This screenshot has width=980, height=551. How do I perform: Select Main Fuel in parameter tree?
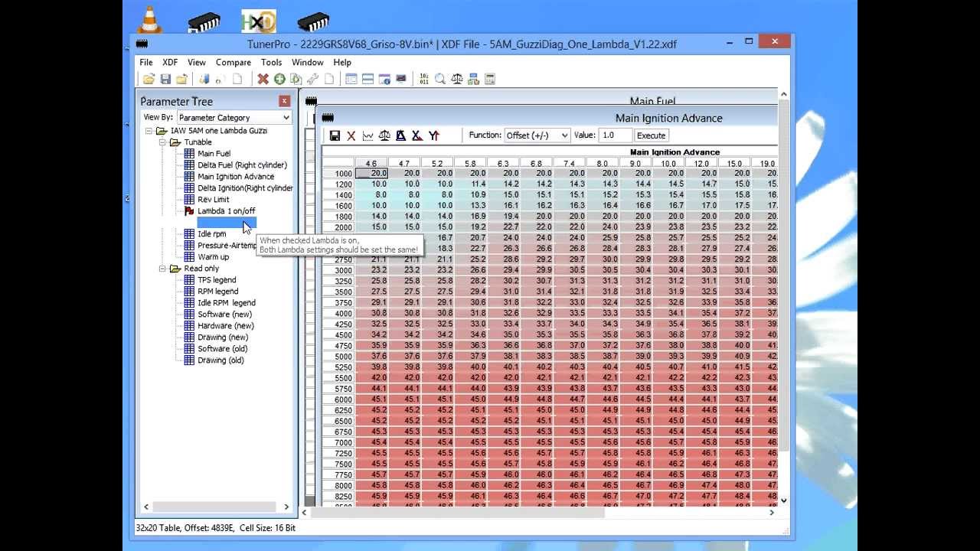click(x=214, y=154)
